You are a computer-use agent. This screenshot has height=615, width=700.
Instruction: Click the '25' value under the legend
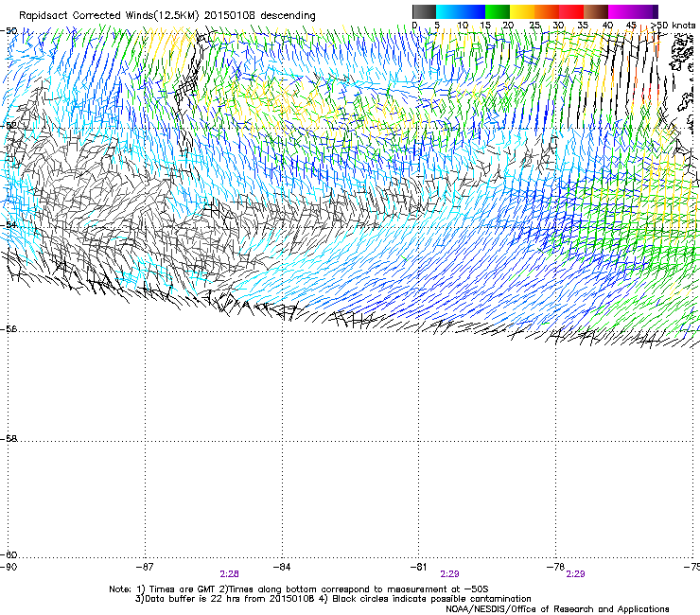(534, 26)
